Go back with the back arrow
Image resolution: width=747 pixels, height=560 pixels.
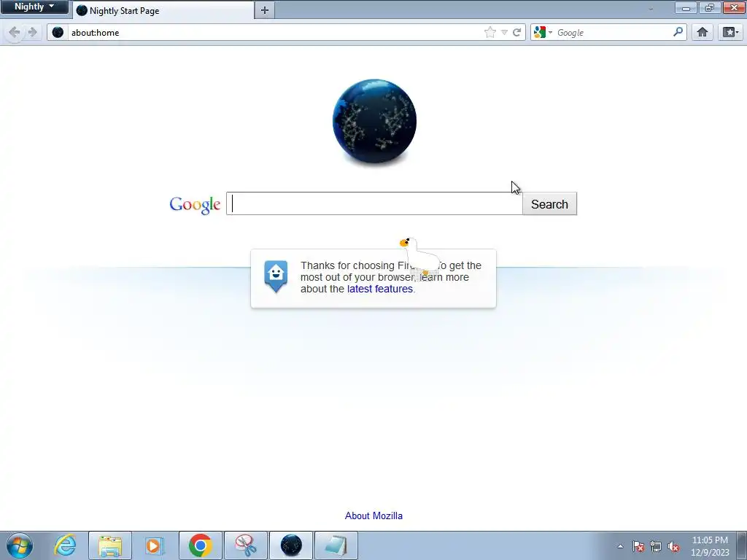coord(15,32)
